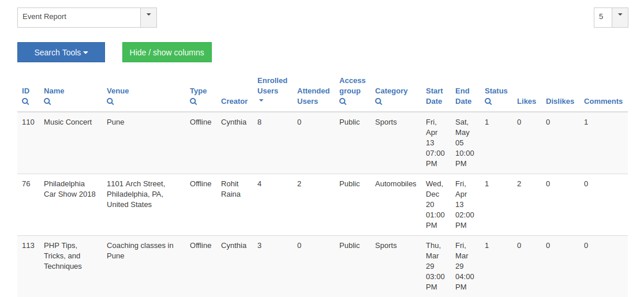Click the search icon under ID column
The width and height of the screenshot is (644, 297).
[x=25, y=101]
